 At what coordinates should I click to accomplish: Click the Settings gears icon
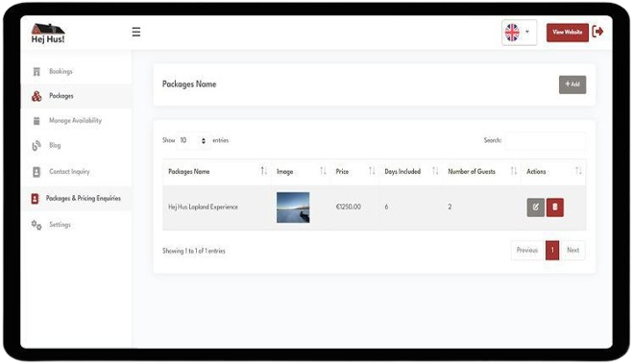37,225
